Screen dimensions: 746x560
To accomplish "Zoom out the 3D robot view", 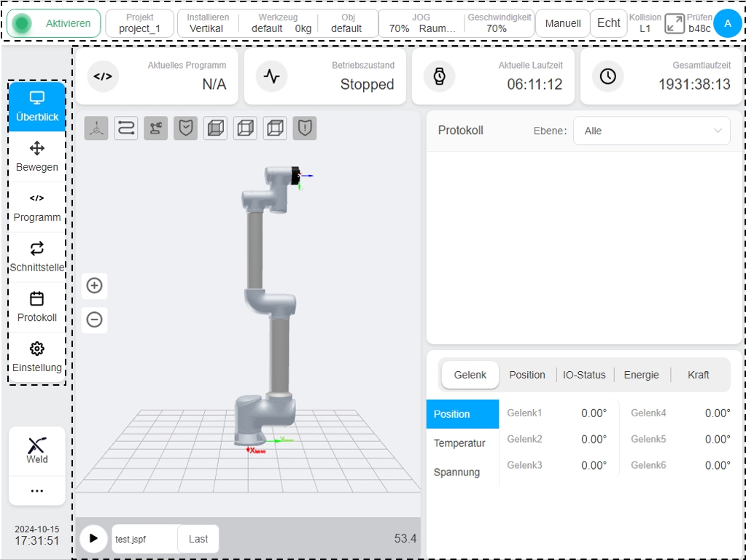I will pos(94,319).
